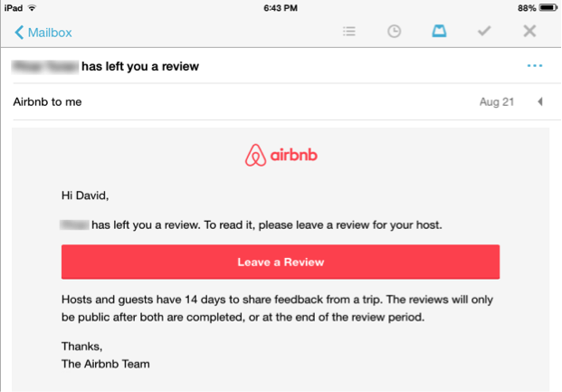Viewport: 562px width, 392px height.
Task: Tap the 6:43 PM clock
Action: point(281,7)
